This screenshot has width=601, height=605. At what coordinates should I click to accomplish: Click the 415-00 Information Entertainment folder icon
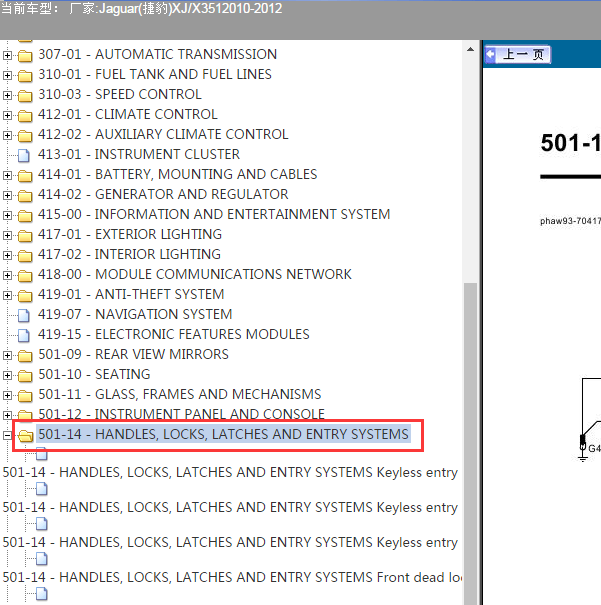click(25, 216)
